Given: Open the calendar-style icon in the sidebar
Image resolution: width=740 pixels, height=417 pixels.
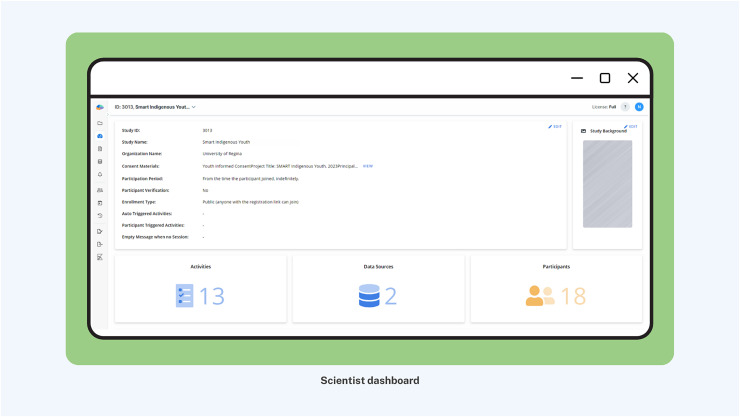Looking at the screenshot, I should pyautogui.click(x=100, y=203).
